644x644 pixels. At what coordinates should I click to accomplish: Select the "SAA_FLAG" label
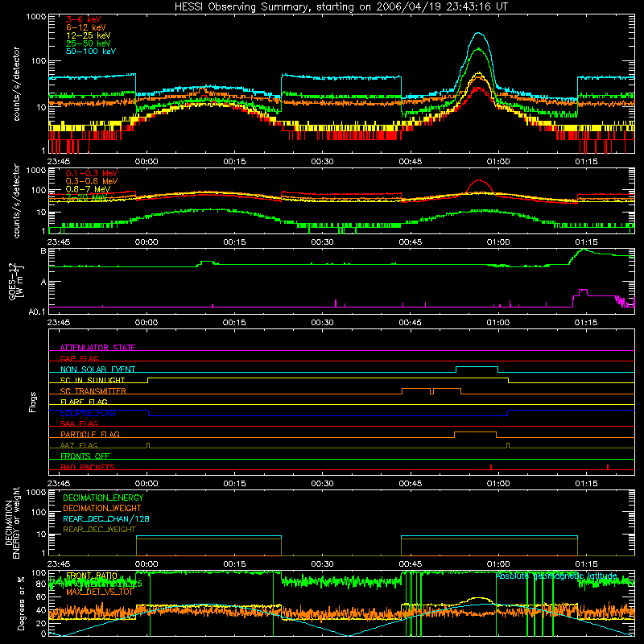pos(79,423)
